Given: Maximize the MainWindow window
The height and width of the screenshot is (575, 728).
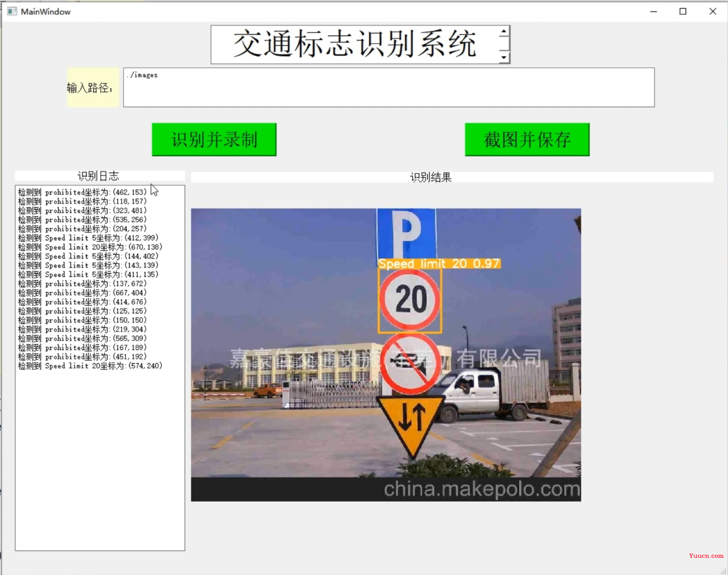Looking at the screenshot, I should [683, 12].
